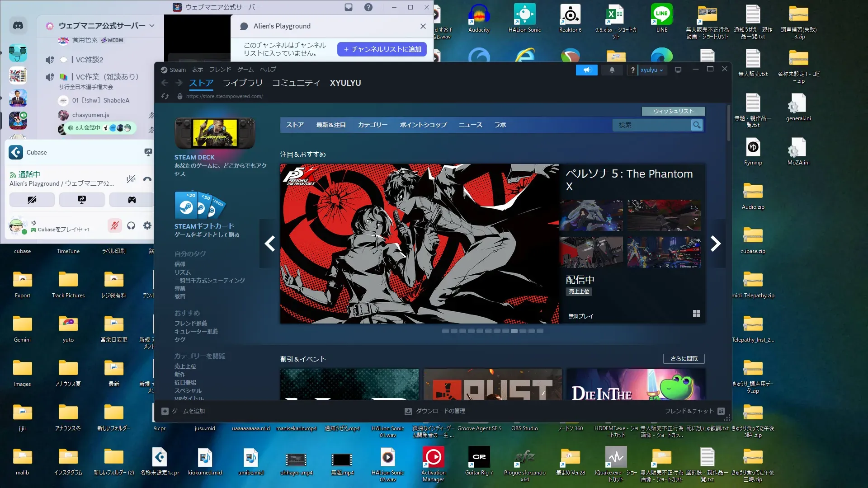Toggle Discord headphone deafen
The image size is (868, 488).
(x=131, y=225)
